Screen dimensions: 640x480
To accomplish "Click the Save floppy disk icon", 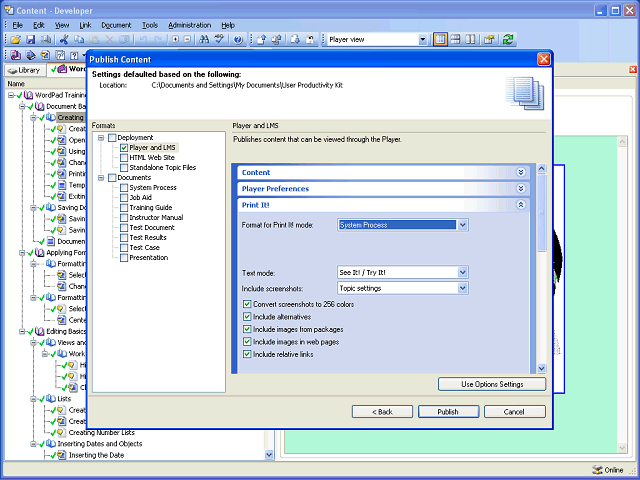I will click(31, 40).
